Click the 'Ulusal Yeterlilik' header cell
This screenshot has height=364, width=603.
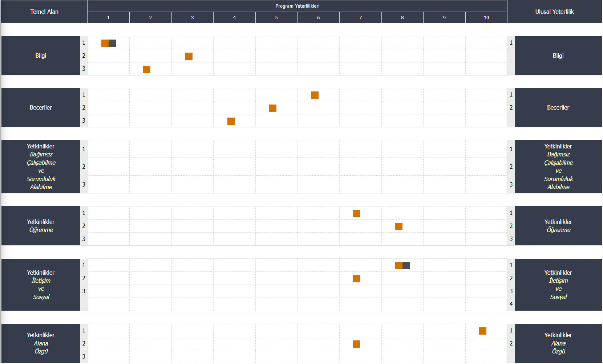pyautogui.click(x=555, y=12)
